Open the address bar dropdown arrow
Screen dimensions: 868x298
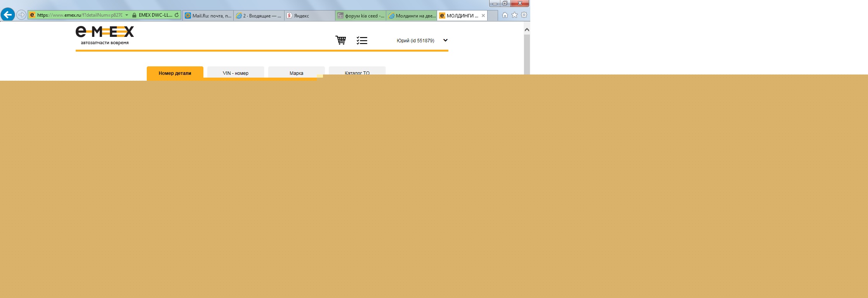pos(127,15)
